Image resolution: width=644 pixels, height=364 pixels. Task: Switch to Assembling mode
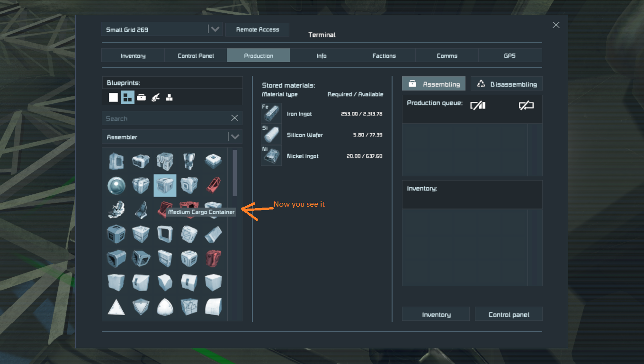coord(434,84)
